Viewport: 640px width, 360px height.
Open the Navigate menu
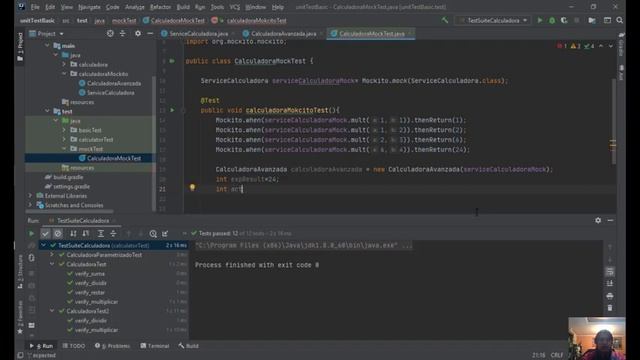click(89, 7)
